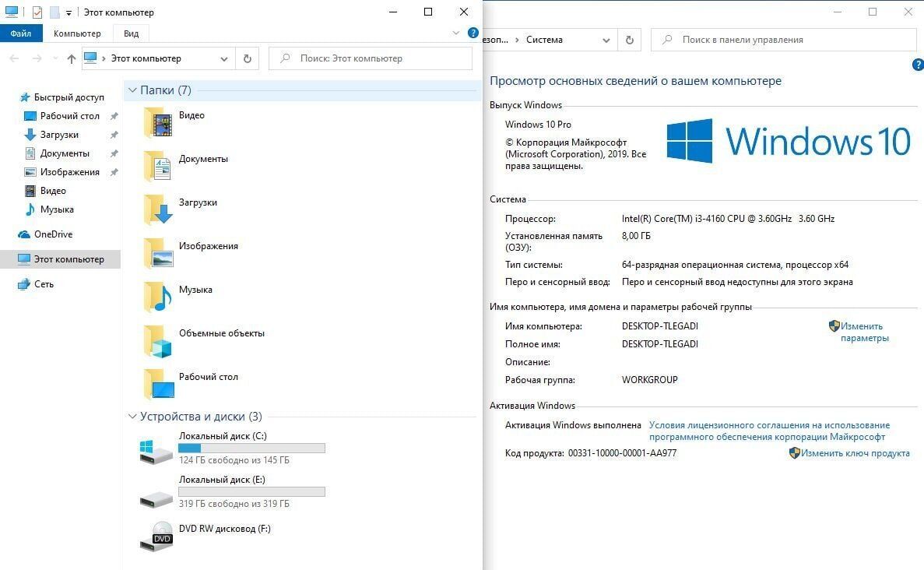Expand the Explorer address bar history dropdown
The width and height of the screenshot is (924, 570).
pos(224,58)
